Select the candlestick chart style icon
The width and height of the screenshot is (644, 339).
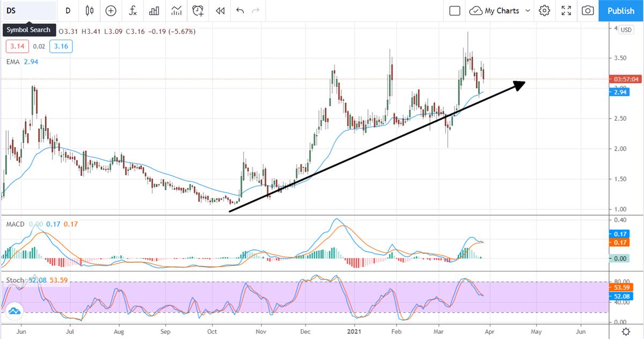[x=89, y=11]
